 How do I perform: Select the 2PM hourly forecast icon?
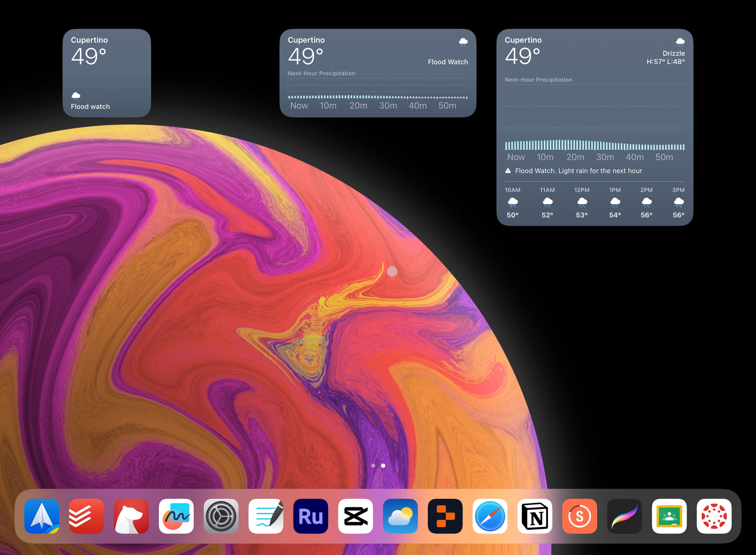pos(647,202)
